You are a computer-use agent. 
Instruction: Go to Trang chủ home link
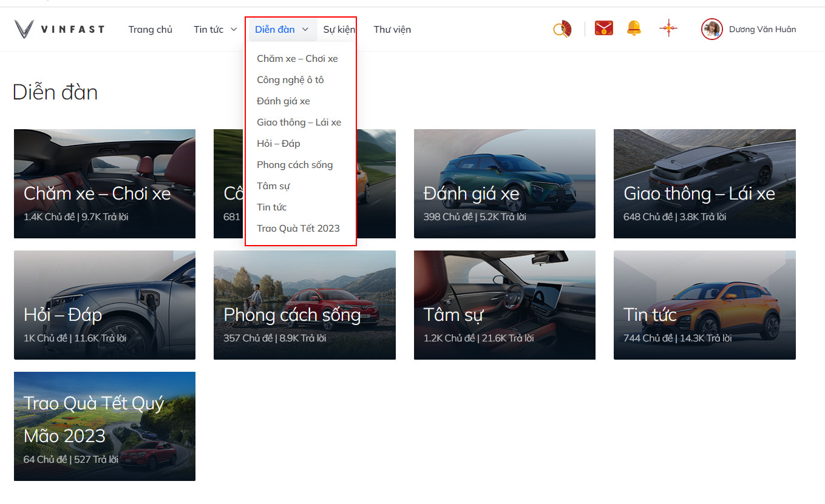(x=151, y=29)
